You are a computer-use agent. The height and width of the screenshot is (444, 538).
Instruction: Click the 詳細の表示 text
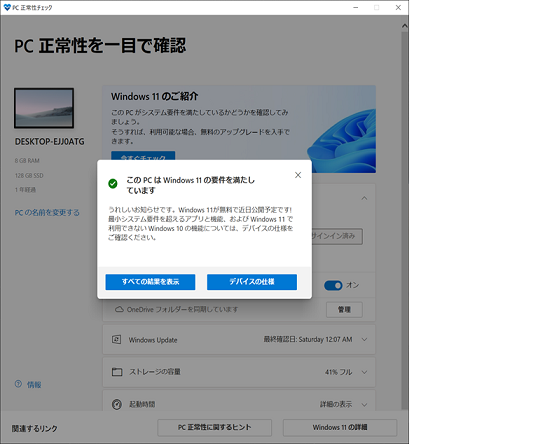pyautogui.click(x=336, y=405)
